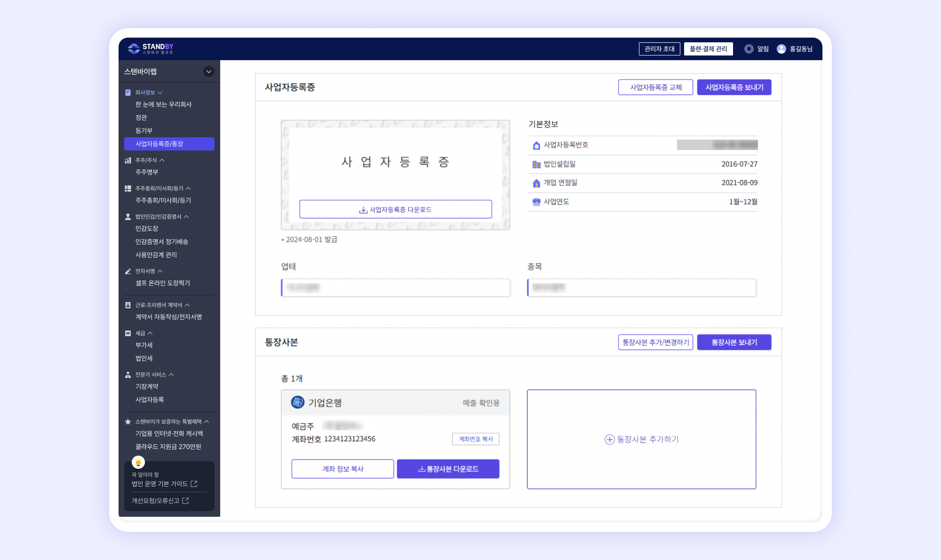Click the 회사정보 document icon in sidebar

128,93
